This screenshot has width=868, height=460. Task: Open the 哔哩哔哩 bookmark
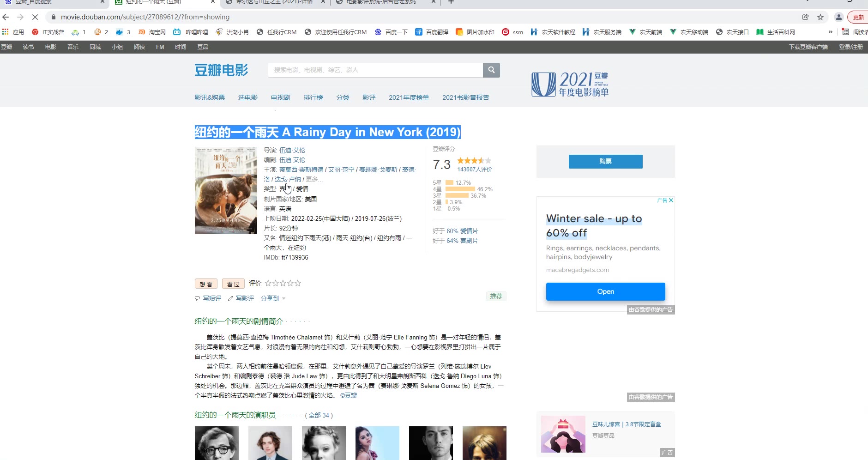coord(191,32)
